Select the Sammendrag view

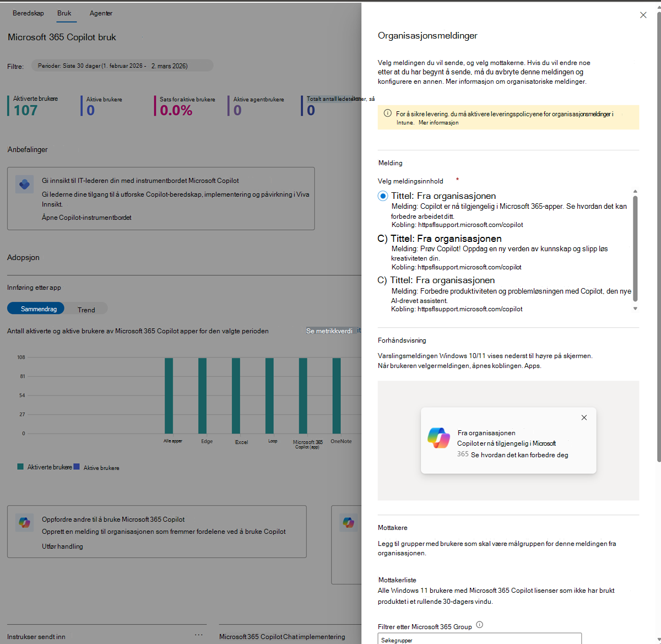point(36,309)
